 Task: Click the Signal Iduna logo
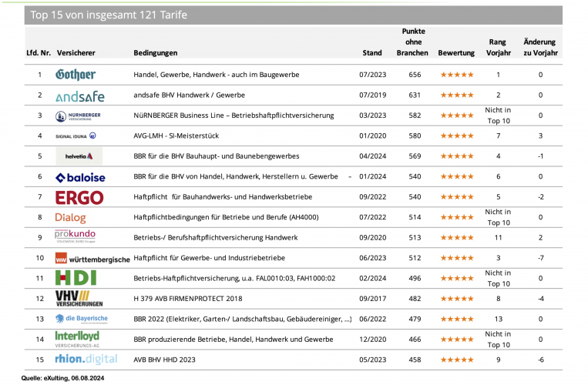pos(76,136)
